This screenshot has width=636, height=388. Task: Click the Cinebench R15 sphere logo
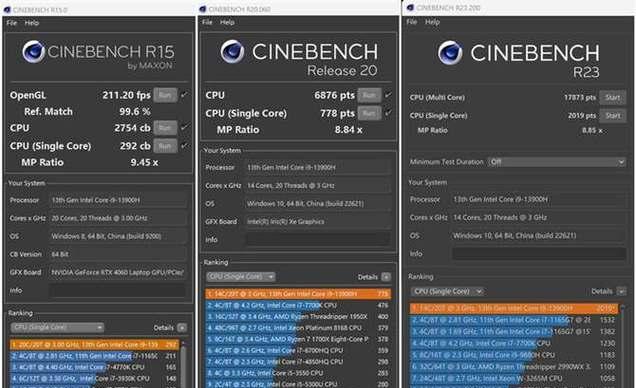(x=33, y=51)
